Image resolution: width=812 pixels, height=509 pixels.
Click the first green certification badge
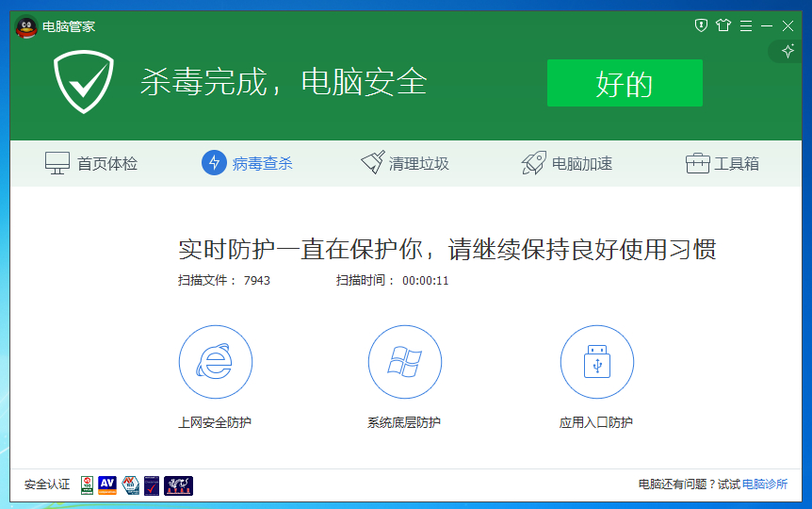pos(87,485)
